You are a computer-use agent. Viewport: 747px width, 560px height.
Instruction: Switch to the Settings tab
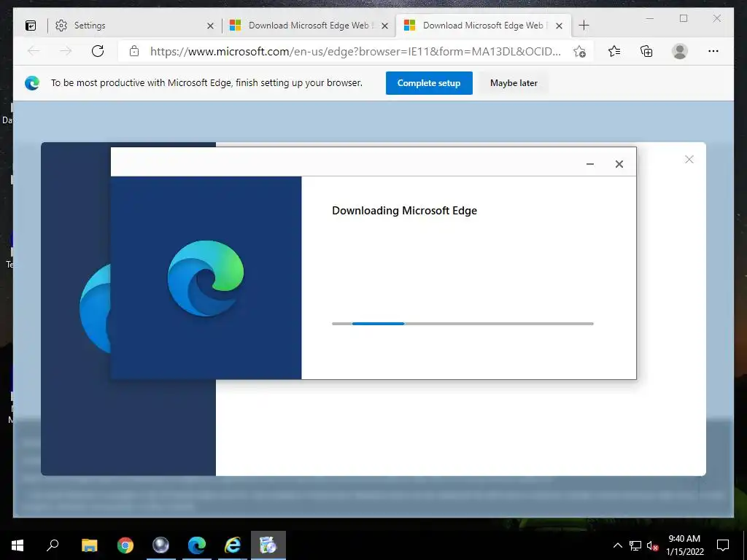pyautogui.click(x=134, y=26)
